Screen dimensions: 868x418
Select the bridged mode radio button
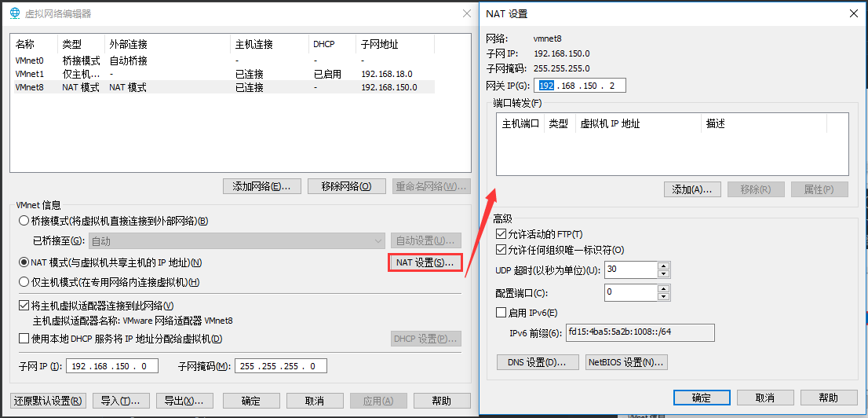(24, 221)
